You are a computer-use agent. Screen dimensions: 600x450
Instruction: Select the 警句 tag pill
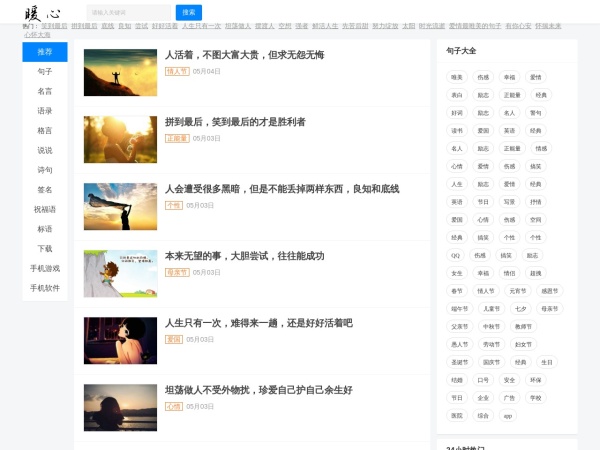(535, 113)
